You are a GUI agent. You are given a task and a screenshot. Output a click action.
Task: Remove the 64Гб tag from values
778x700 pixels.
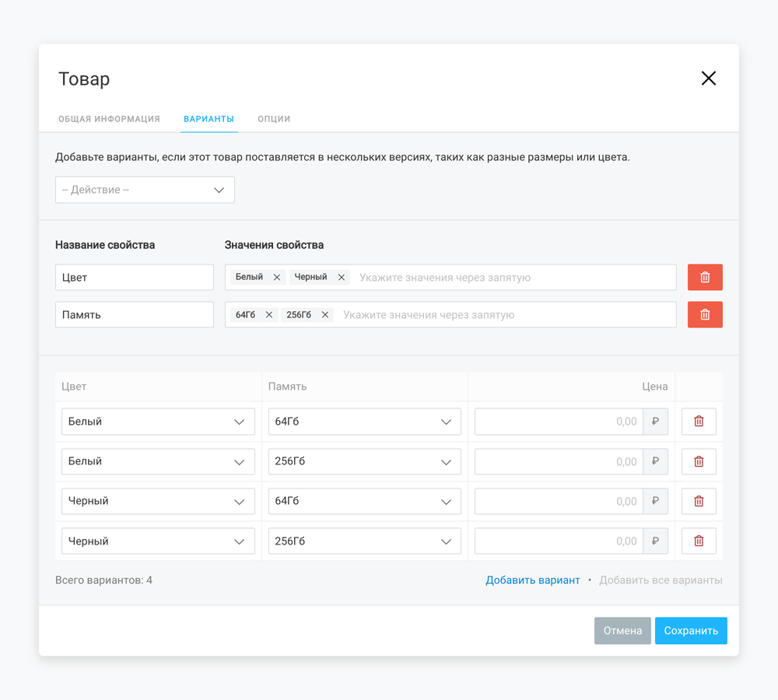(269, 315)
